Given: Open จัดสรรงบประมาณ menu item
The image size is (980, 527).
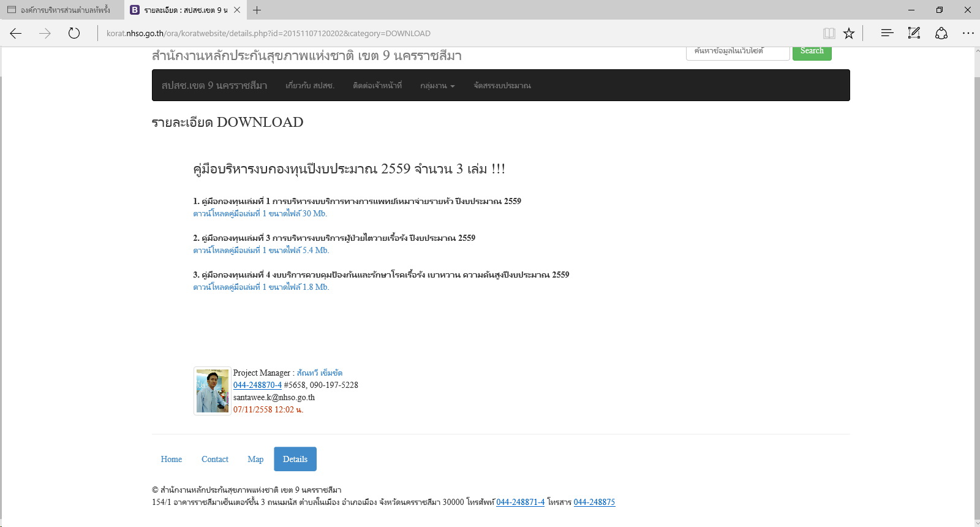Looking at the screenshot, I should [502, 85].
